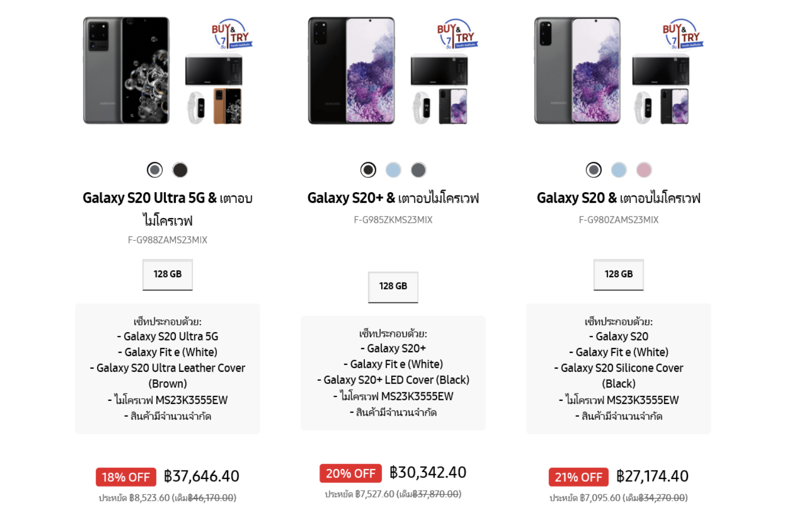Click Buy & Try badge on S20 Ultra

pyautogui.click(x=232, y=34)
